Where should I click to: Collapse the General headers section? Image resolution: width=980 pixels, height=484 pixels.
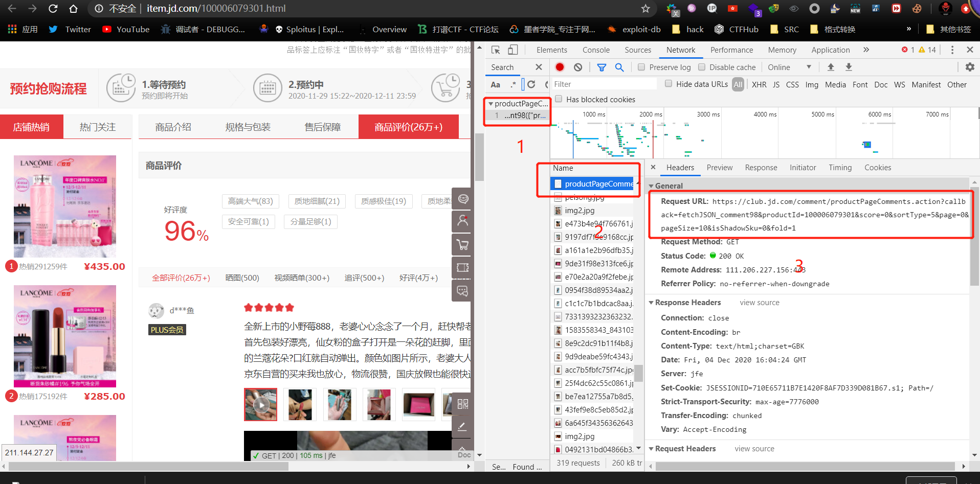tap(651, 186)
